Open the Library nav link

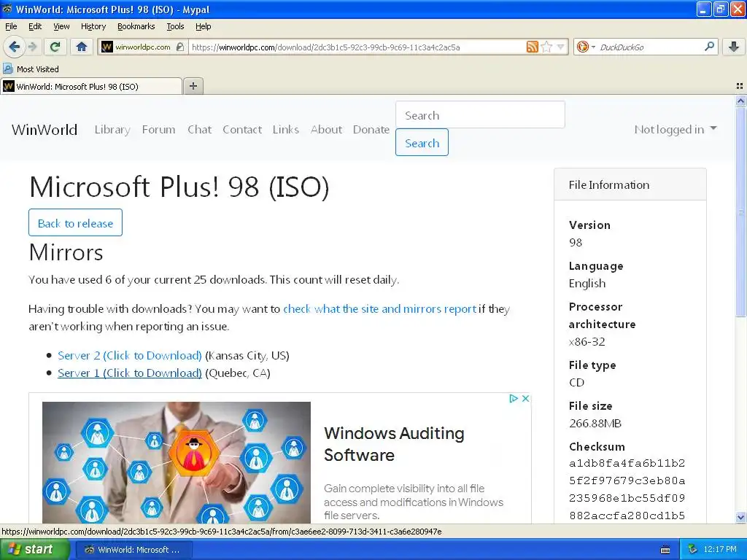[x=112, y=130]
